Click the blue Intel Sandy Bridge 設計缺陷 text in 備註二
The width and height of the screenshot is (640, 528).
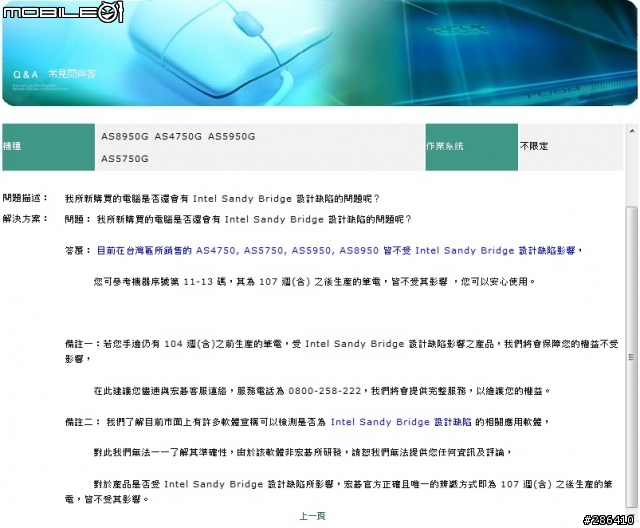(x=401, y=422)
